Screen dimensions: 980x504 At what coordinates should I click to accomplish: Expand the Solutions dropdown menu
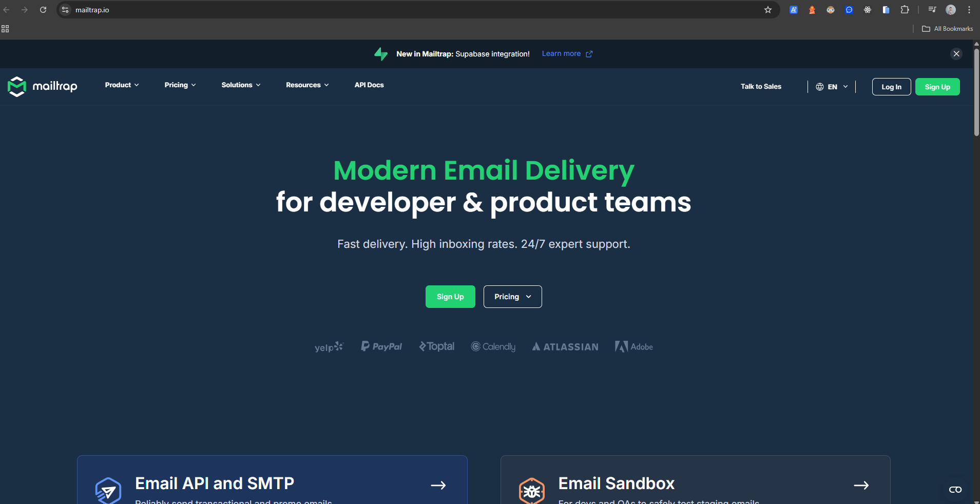pyautogui.click(x=241, y=85)
